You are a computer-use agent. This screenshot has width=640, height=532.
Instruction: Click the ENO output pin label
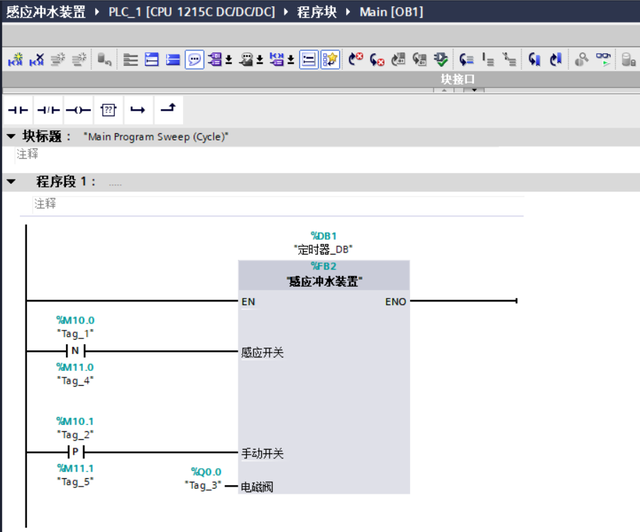tap(396, 302)
